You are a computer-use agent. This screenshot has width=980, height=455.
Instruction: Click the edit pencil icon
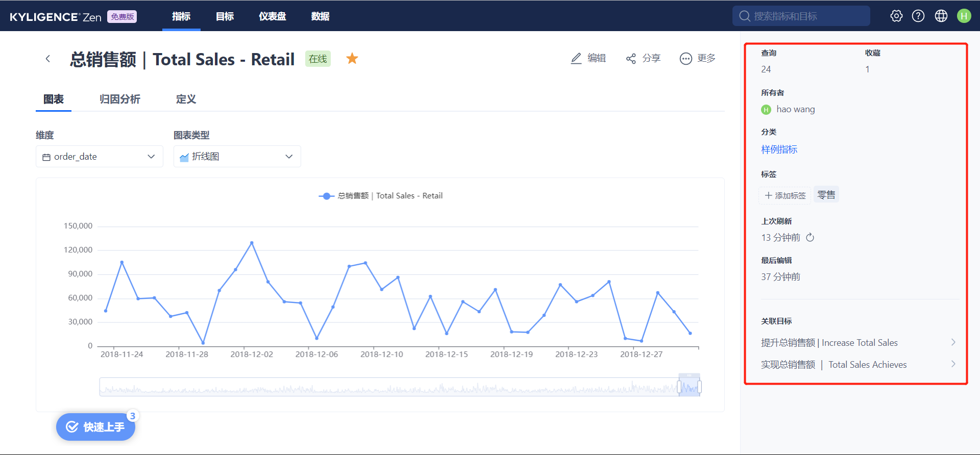coord(576,58)
